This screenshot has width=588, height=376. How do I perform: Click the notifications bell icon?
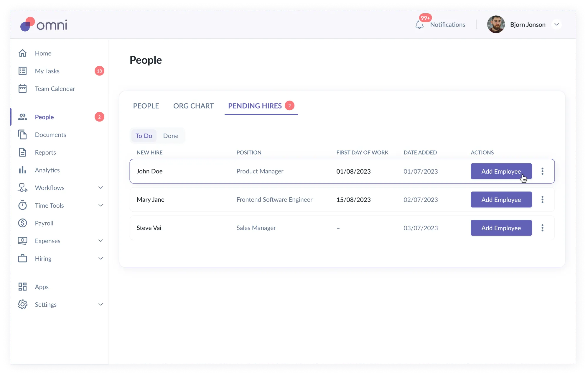[419, 25]
